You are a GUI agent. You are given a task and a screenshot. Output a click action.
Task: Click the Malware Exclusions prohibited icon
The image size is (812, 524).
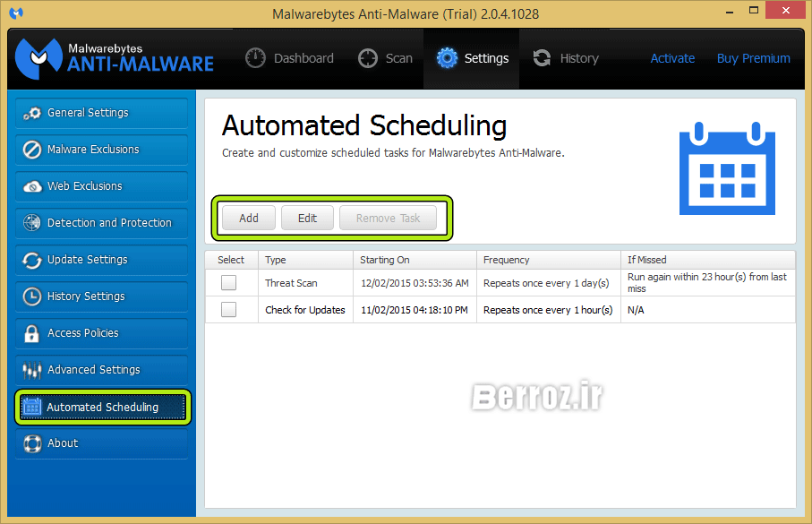click(x=31, y=150)
